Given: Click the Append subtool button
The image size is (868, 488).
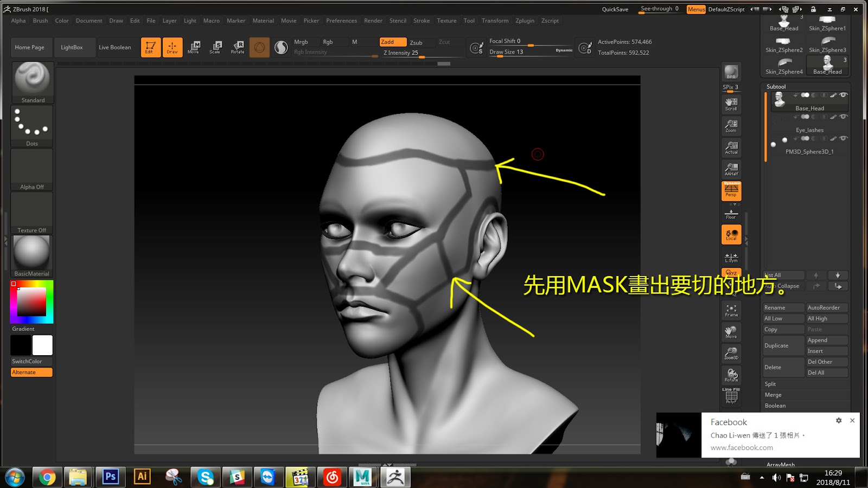Looking at the screenshot, I should pyautogui.click(x=827, y=340).
